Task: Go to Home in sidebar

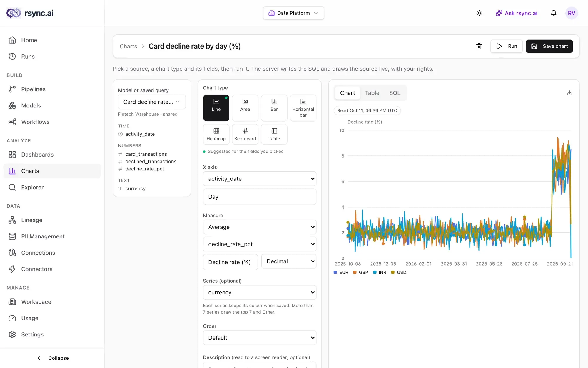Action: [52, 40]
